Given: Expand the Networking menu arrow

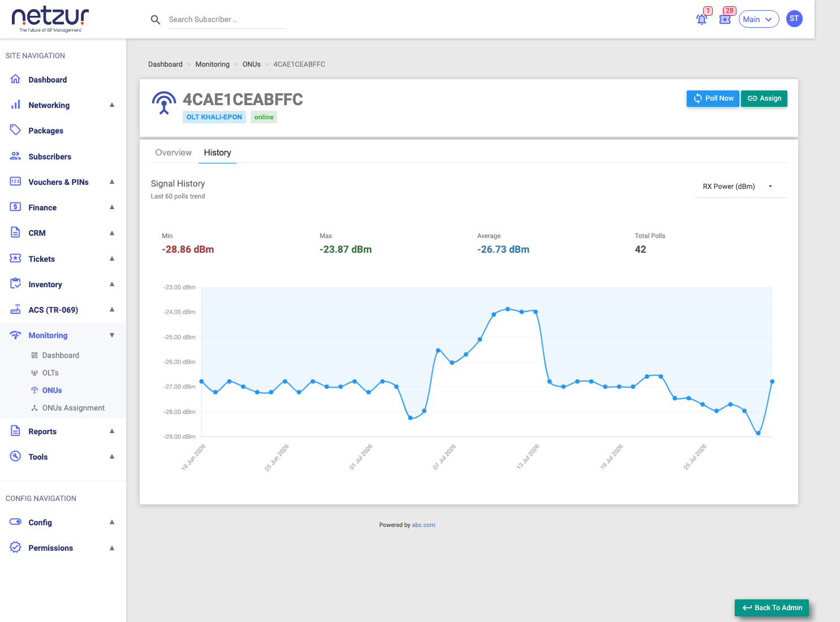Looking at the screenshot, I should (112, 105).
